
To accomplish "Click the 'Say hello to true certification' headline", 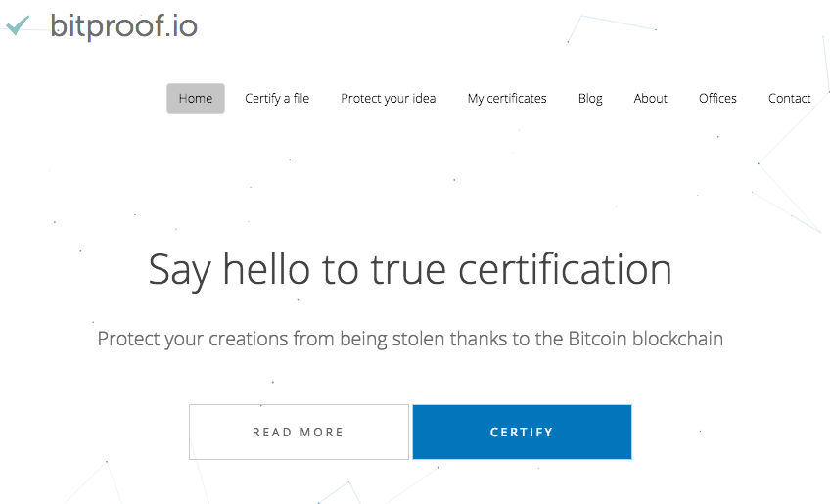I will pos(410,270).
